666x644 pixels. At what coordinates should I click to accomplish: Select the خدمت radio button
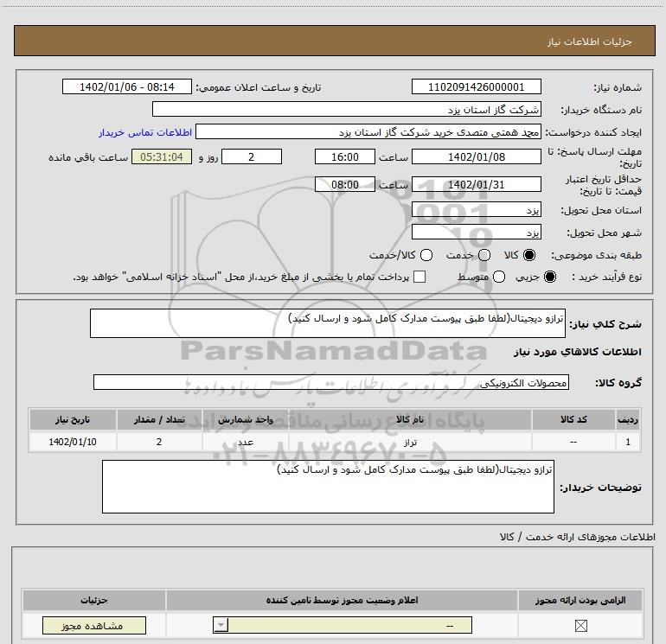tap(484, 255)
